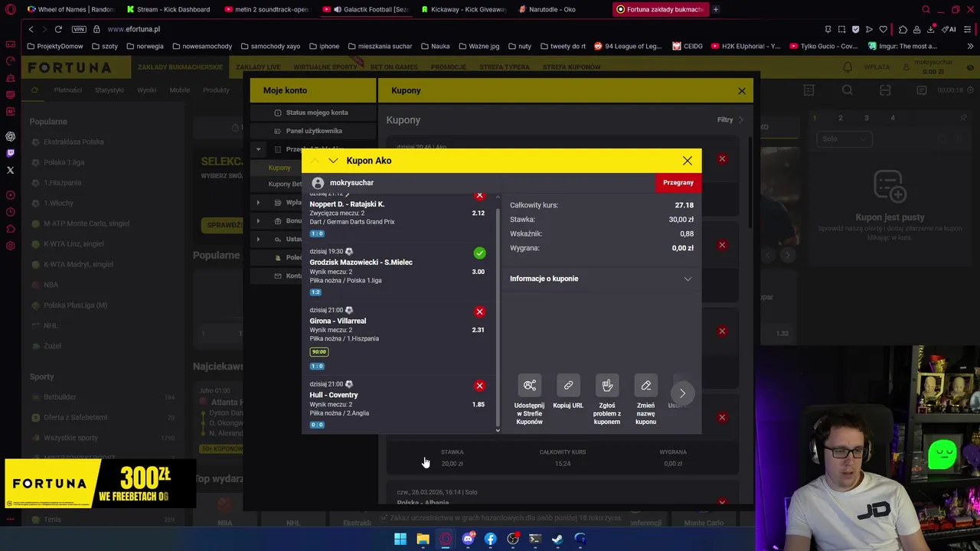Screen dimensions: 980x551
Task: Click the heart bookmark icon in address bar
Action: [x=883, y=29]
